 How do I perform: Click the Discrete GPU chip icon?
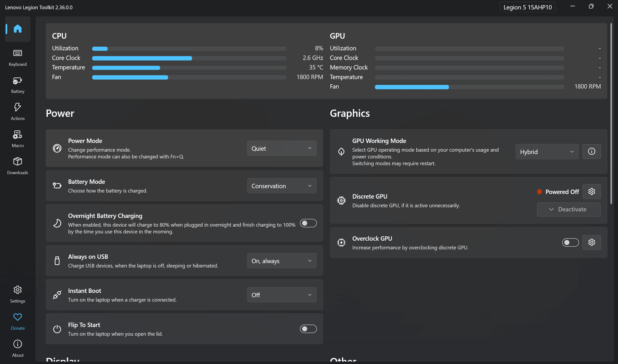pyautogui.click(x=341, y=201)
